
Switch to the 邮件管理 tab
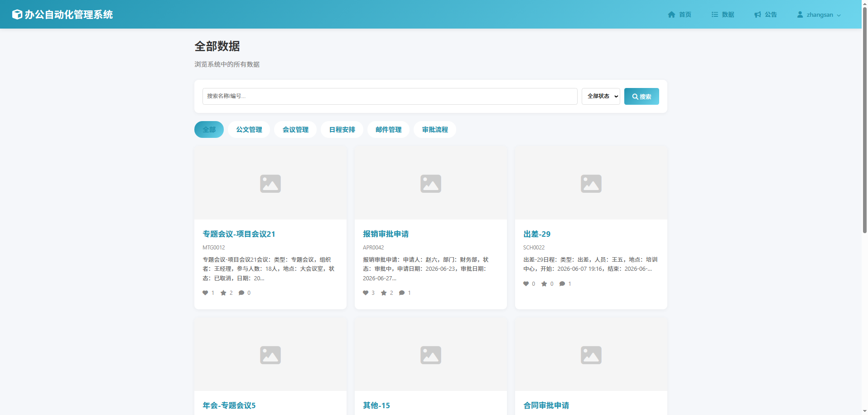[x=388, y=129]
